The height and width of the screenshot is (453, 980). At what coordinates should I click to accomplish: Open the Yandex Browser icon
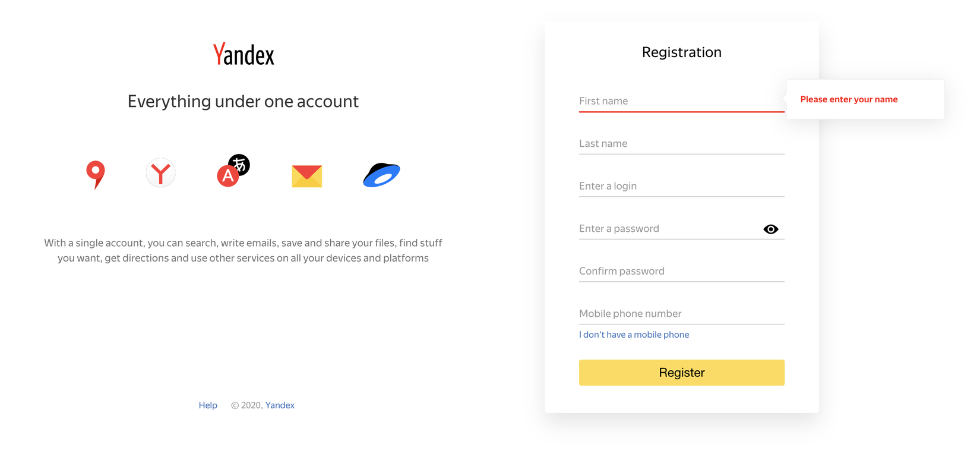coord(160,173)
